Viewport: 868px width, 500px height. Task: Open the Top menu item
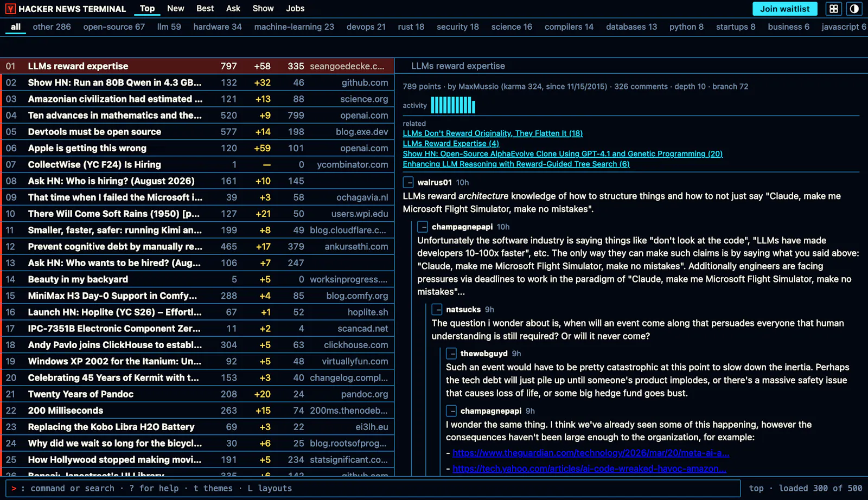tap(147, 9)
